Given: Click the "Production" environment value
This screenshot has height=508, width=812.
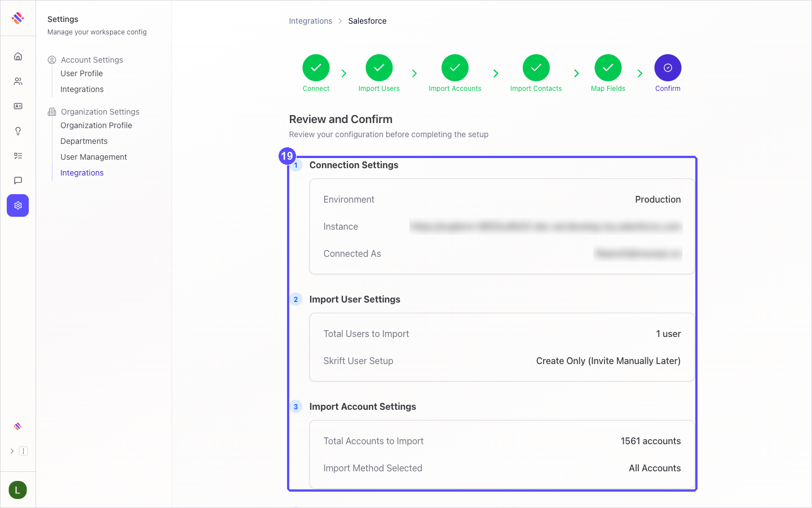Looking at the screenshot, I should pyautogui.click(x=658, y=199).
